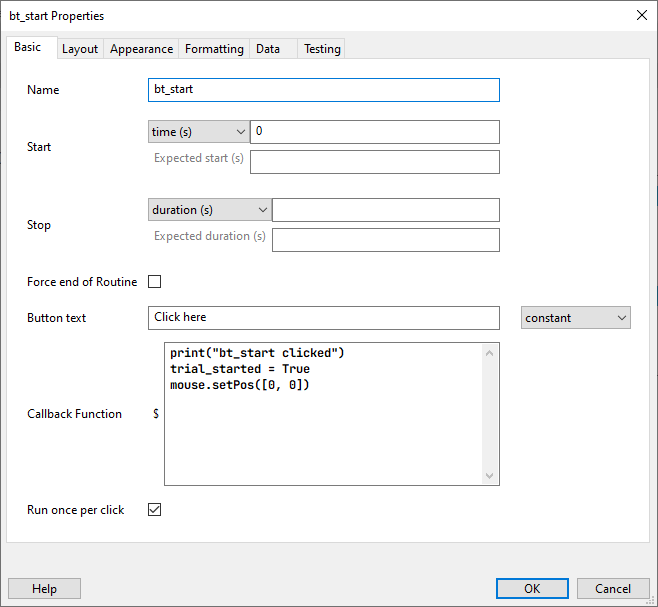Click the Expected duration (s) field
The height and width of the screenshot is (607, 658).
tap(386, 240)
